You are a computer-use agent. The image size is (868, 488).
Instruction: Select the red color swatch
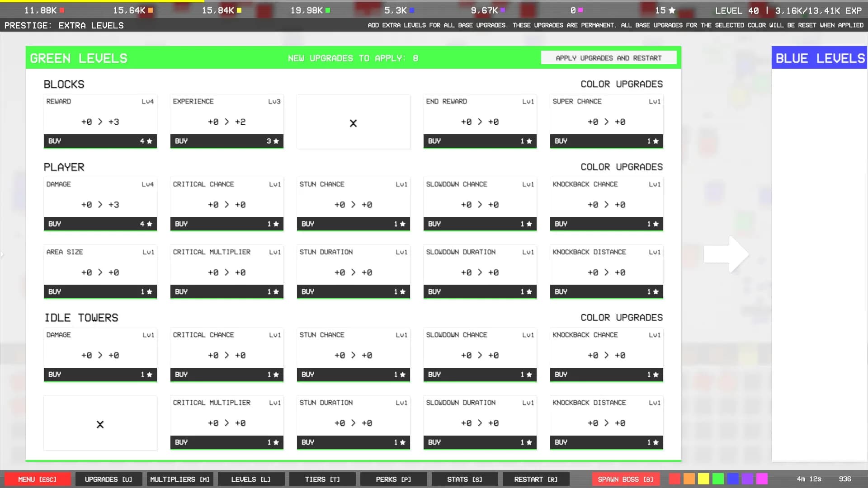click(675, 479)
